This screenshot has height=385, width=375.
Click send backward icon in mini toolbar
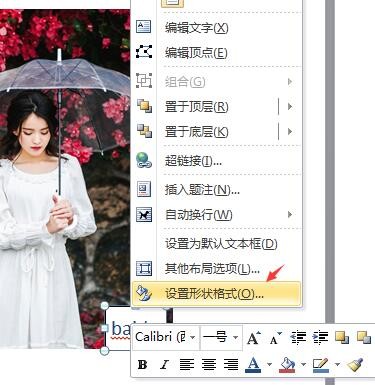(364, 338)
